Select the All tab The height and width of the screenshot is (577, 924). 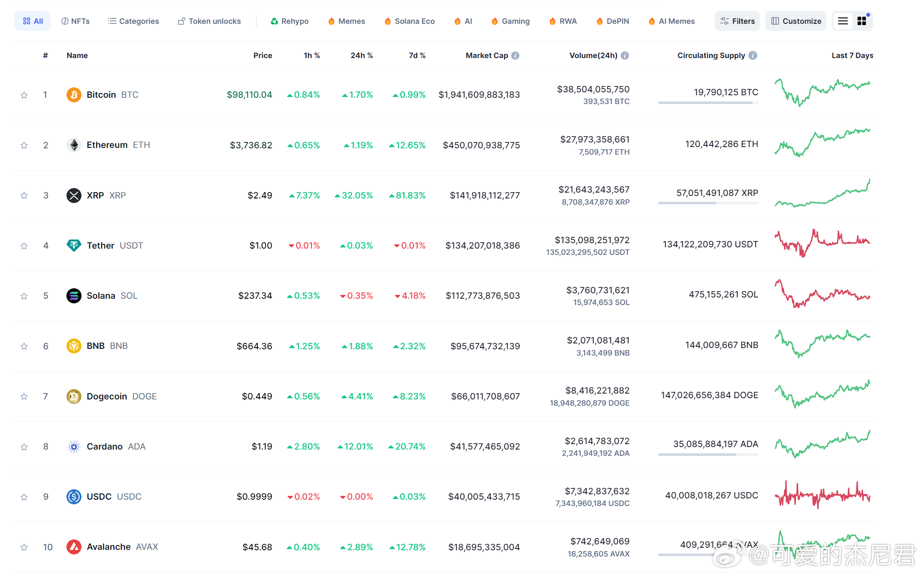coord(33,21)
